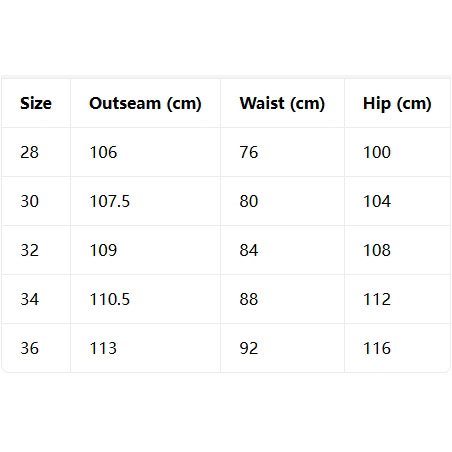452x452 pixels.
Task: Click the Waist (cm) column header
Action: [x=282, y=103]
